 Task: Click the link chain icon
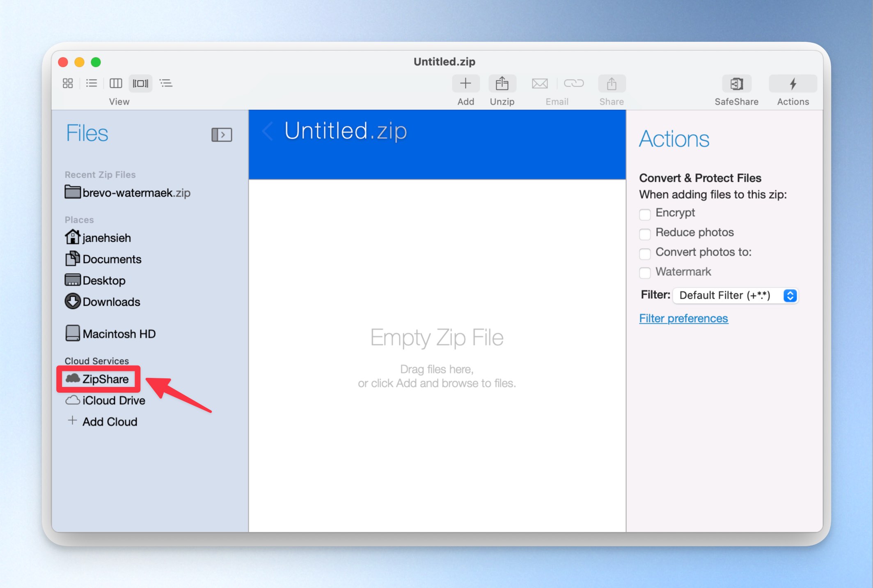click(x=573, y=84)
